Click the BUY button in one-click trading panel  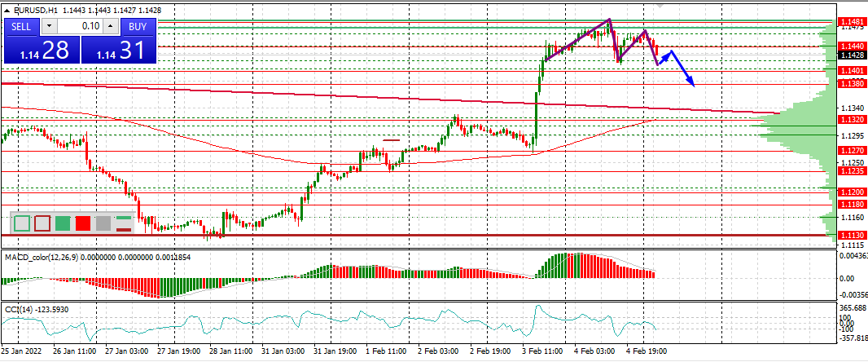click(x=138, y=26)
